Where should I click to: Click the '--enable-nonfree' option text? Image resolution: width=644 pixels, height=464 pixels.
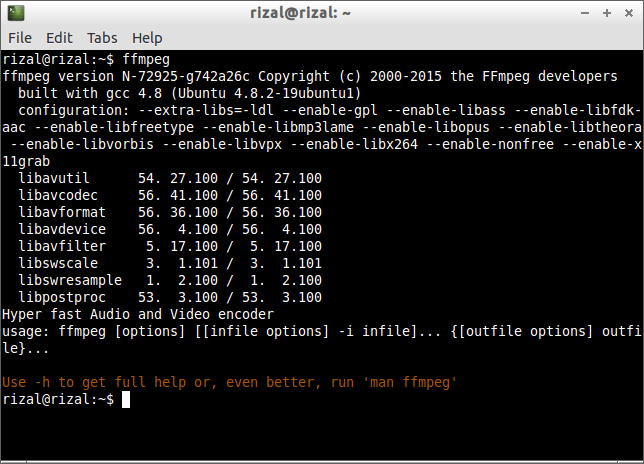[490, 145]
